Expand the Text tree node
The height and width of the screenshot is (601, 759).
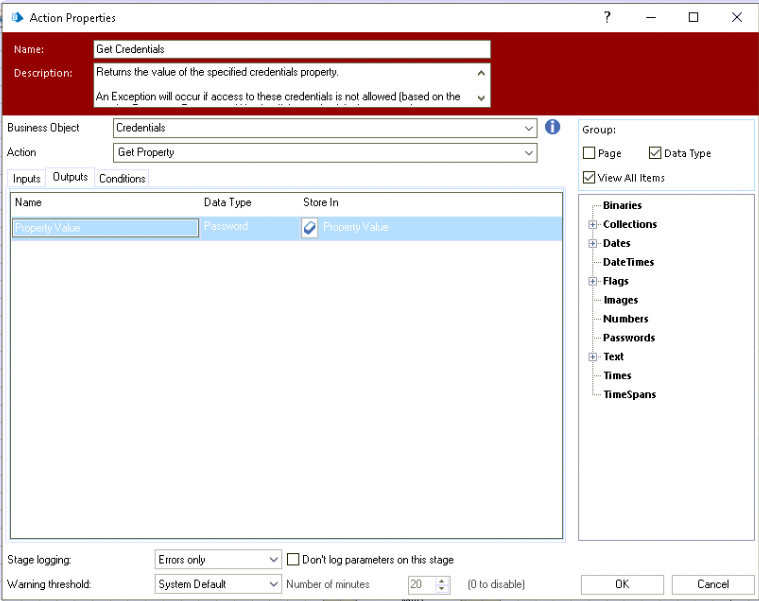click(593, 357)
